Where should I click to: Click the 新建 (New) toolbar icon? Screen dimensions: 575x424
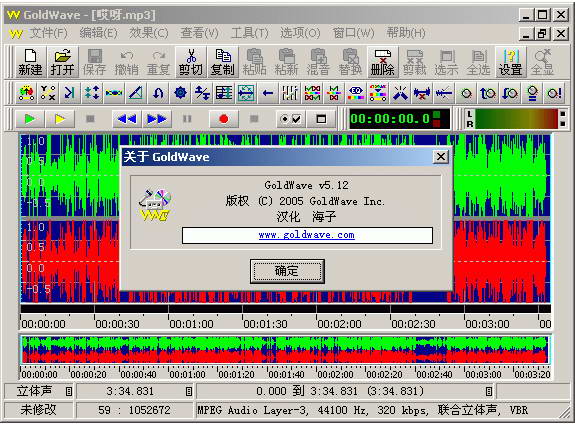pos(30,62)
